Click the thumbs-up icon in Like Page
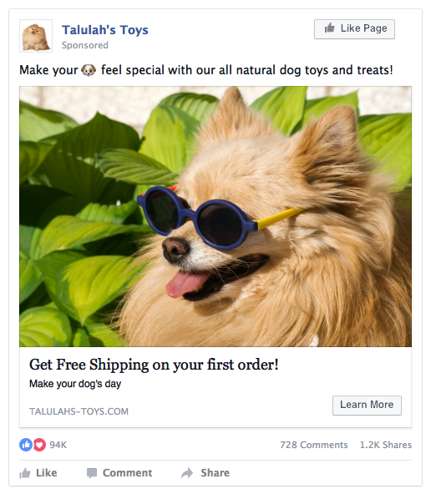 [329, 28]
